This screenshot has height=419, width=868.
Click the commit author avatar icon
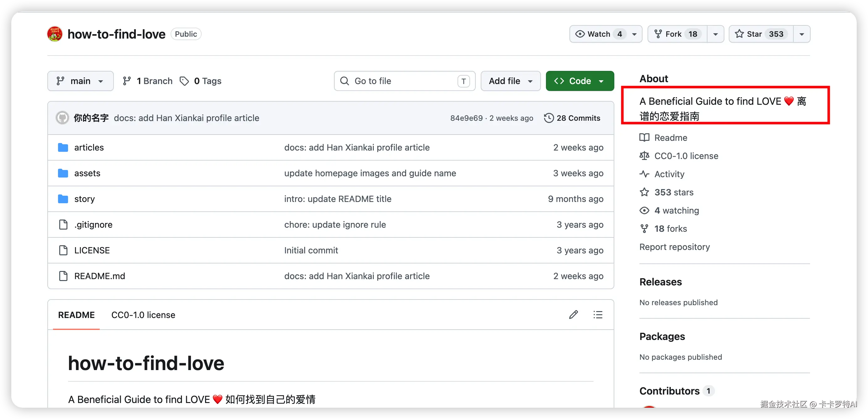tap(62, 118)
